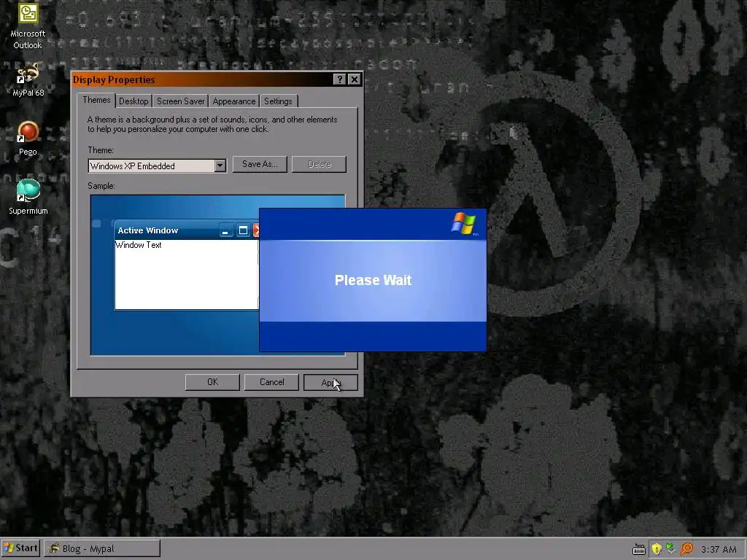Open the Microsoft Outlook desktop icon
Screen dimensions: 747x560
[x=28, y=25]
